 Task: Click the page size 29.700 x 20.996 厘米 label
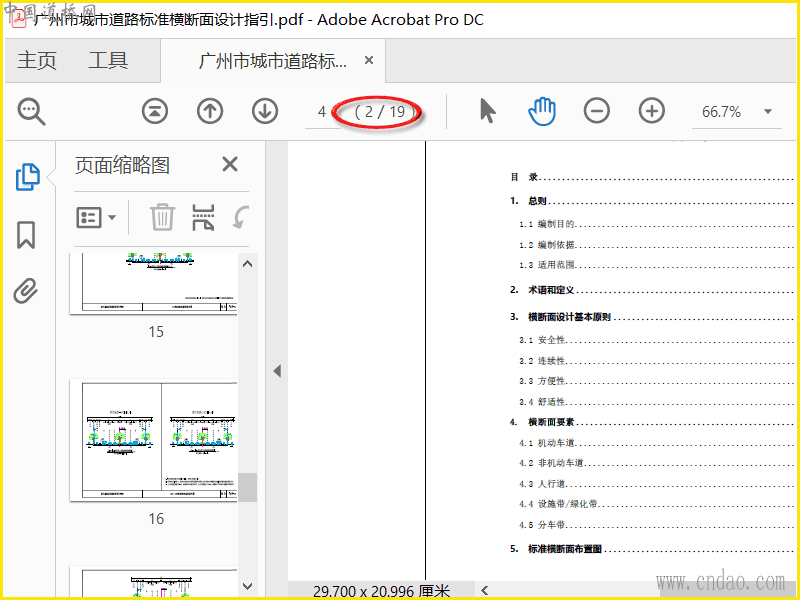(382, 591)
